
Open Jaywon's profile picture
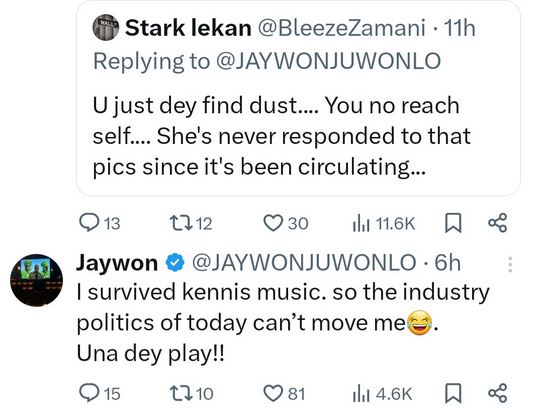tap(36, 280)
